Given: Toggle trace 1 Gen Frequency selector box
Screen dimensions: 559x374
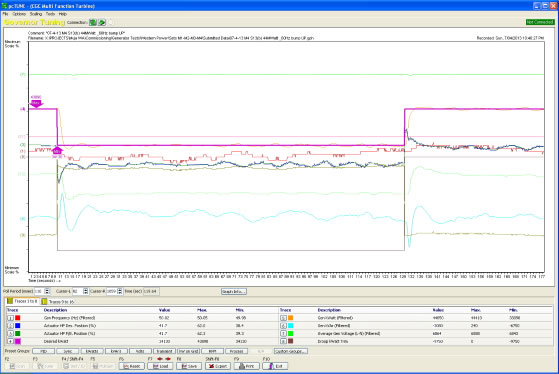Looking at the screenshot, I should click(10, 318).
